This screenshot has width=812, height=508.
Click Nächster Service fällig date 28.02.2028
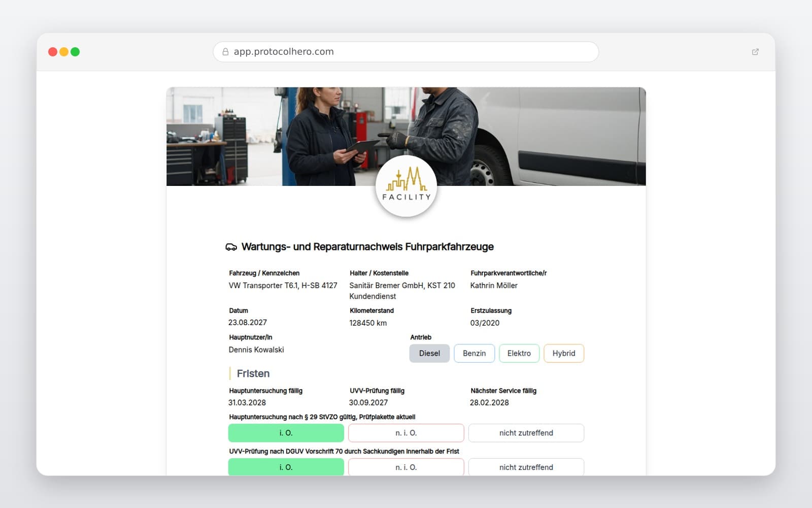tap(489, 402)
